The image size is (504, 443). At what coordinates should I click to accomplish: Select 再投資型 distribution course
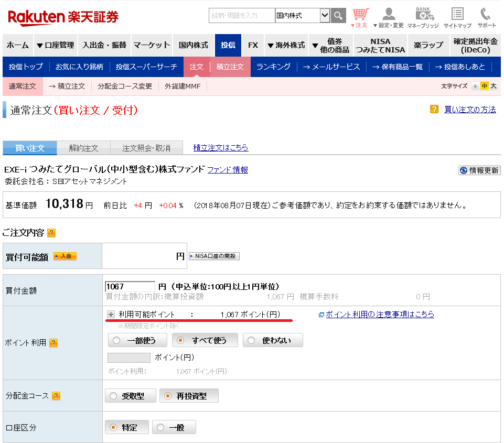point(189,396)
